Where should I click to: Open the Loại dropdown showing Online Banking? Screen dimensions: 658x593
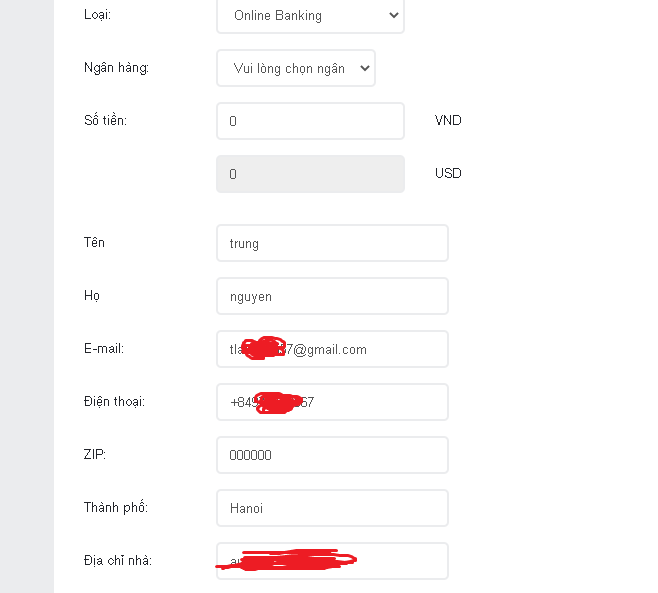pyautogui.click(x=310, y=16)
